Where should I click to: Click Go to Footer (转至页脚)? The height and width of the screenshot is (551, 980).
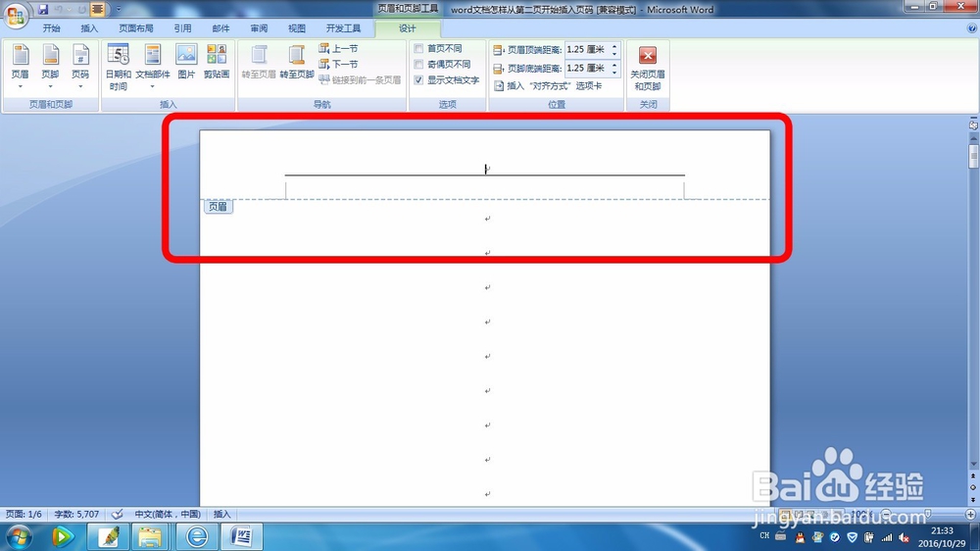click(x=296, y=62)
